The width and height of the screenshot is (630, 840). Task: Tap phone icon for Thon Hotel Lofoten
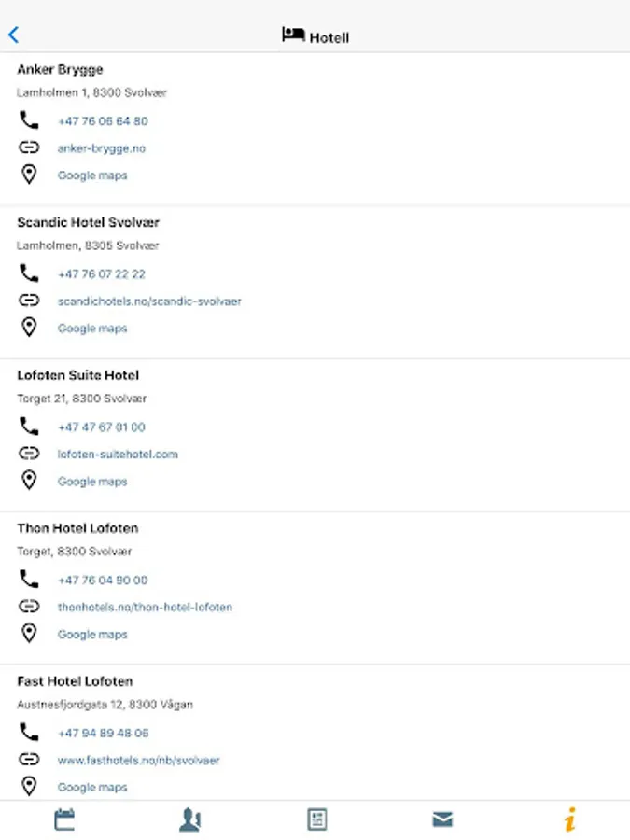click(x=29, y=580)
